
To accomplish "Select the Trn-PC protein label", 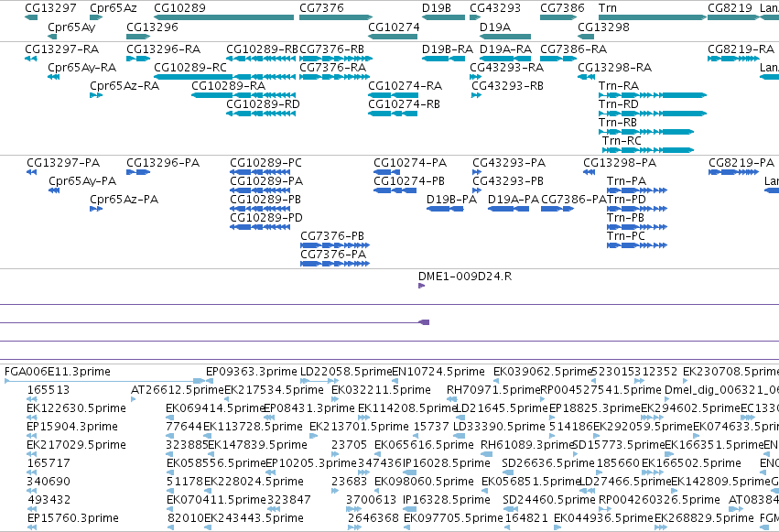I will [626, 236].
